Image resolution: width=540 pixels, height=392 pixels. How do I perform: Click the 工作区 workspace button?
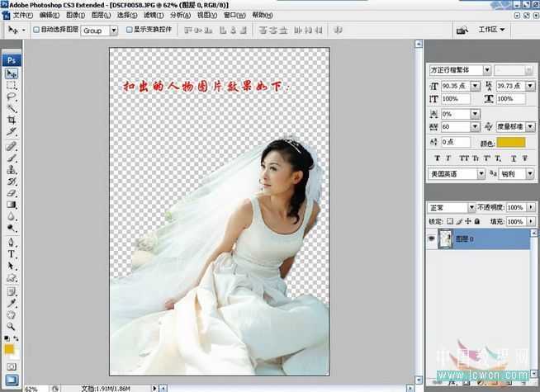(x=491, y=30)
